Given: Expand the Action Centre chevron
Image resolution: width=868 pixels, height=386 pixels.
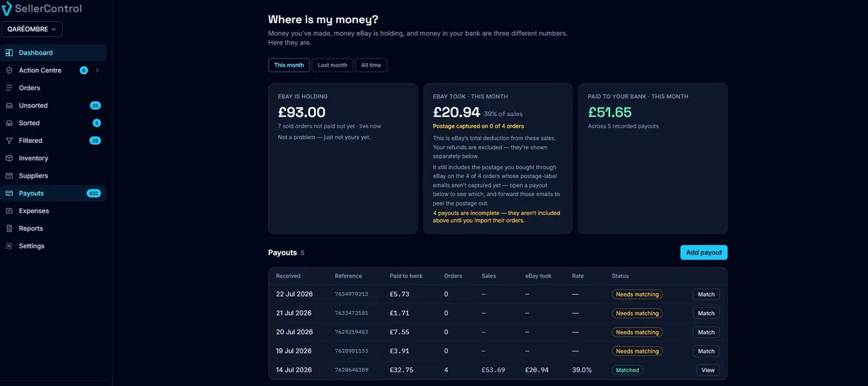Looking at the screenshot, I should pos(97,70).
